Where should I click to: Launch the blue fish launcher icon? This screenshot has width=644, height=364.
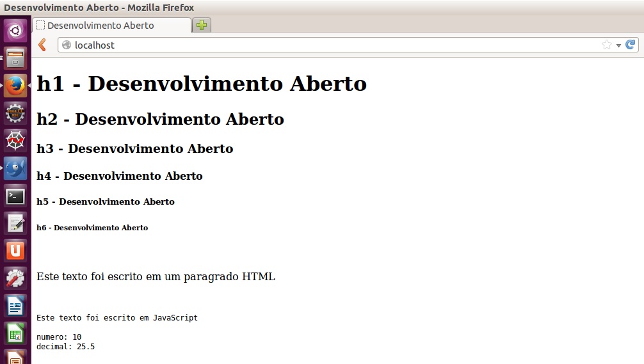pos(15,168)
